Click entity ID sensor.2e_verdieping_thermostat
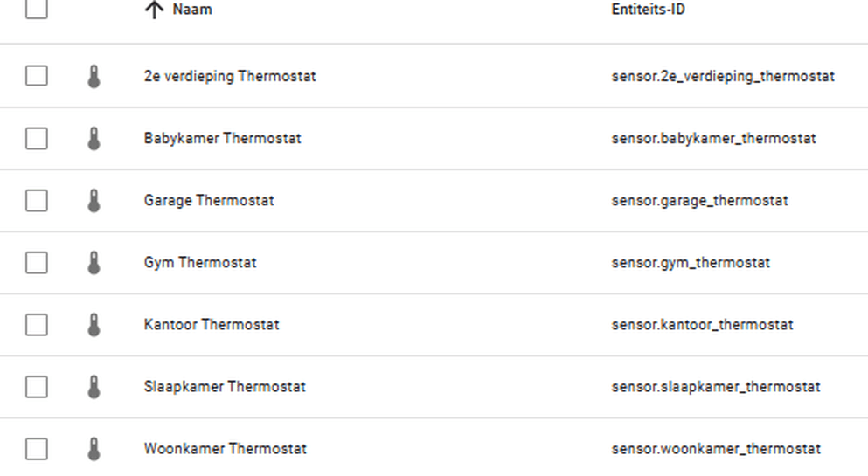Screen dimensions: 868x476 723,77
